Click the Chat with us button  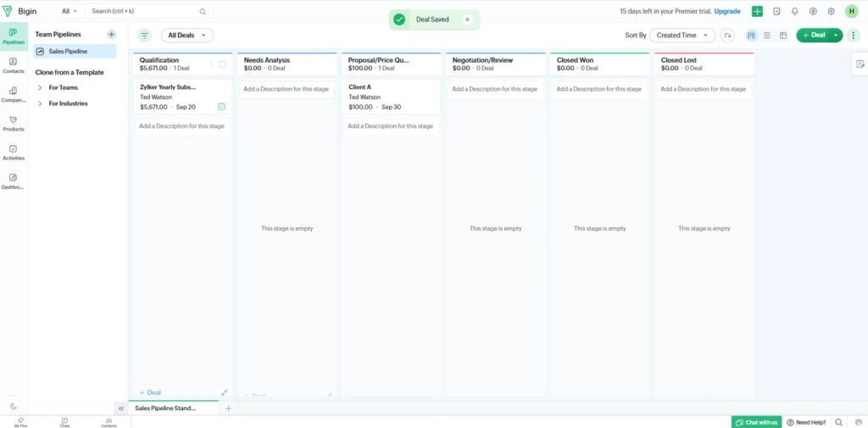click(x=756, y=422)
